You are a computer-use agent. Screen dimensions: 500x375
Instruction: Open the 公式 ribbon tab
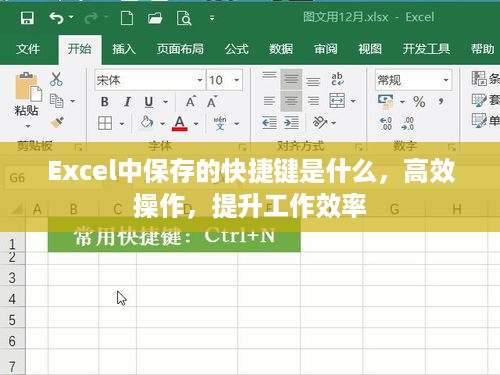click(237, 49)
